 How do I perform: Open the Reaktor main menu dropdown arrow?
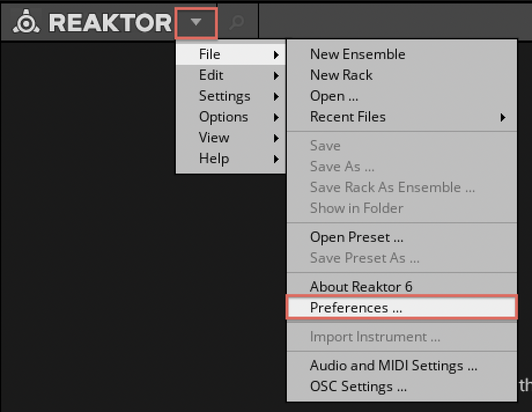pos(196,23)
